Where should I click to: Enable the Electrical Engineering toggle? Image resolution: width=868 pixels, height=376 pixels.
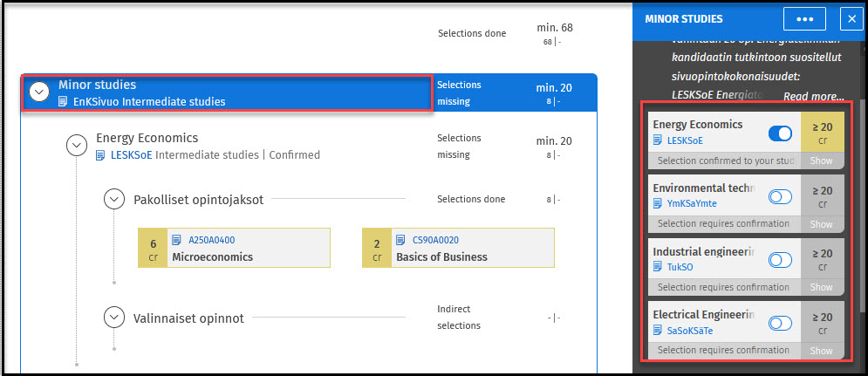[780, 324]
